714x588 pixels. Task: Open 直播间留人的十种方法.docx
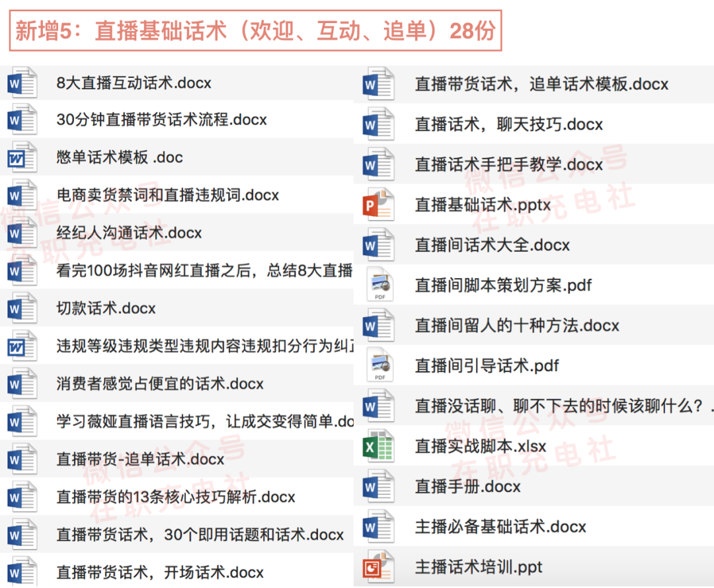517,326
